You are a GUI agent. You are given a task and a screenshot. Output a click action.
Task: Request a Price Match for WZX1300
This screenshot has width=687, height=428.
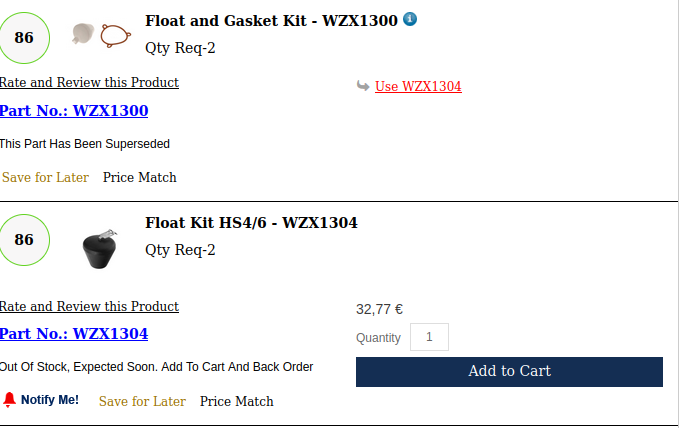[x=139, y=177]
